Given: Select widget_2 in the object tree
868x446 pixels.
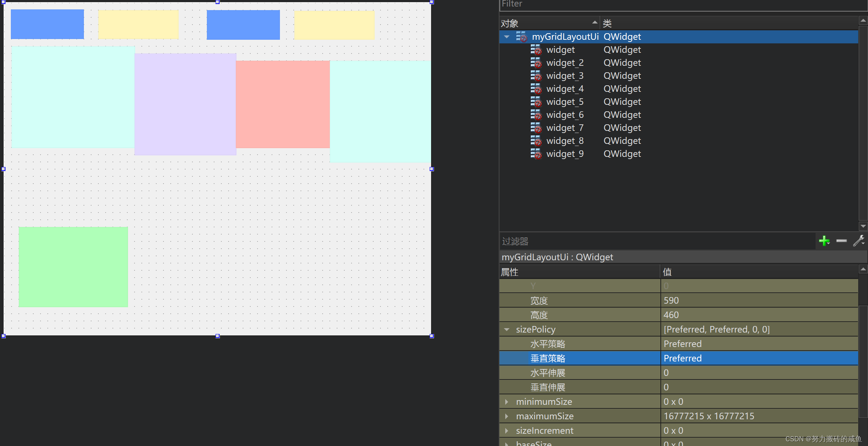Looking at the screenshot, I should pos(565,63).
